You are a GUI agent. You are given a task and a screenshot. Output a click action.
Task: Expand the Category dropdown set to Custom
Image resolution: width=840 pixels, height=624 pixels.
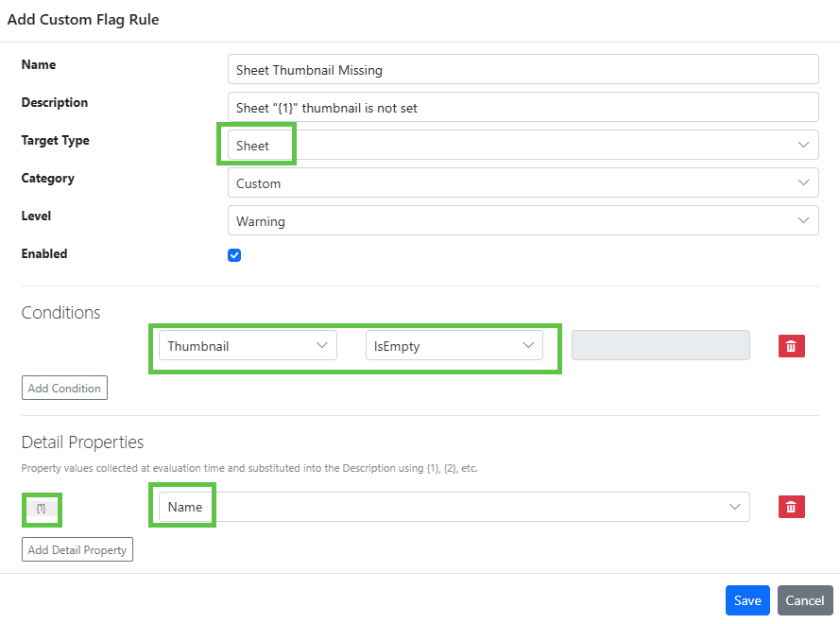[523, 183]
